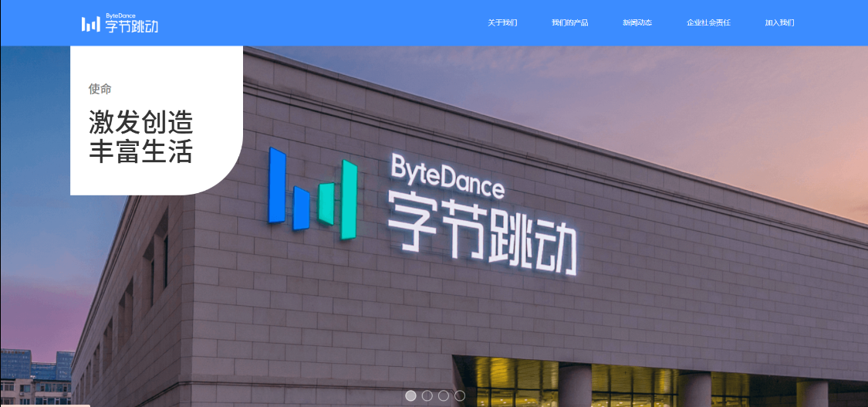Select 加入我们 in the top navigation
This screenshot has height=407, width=868.
779,22
